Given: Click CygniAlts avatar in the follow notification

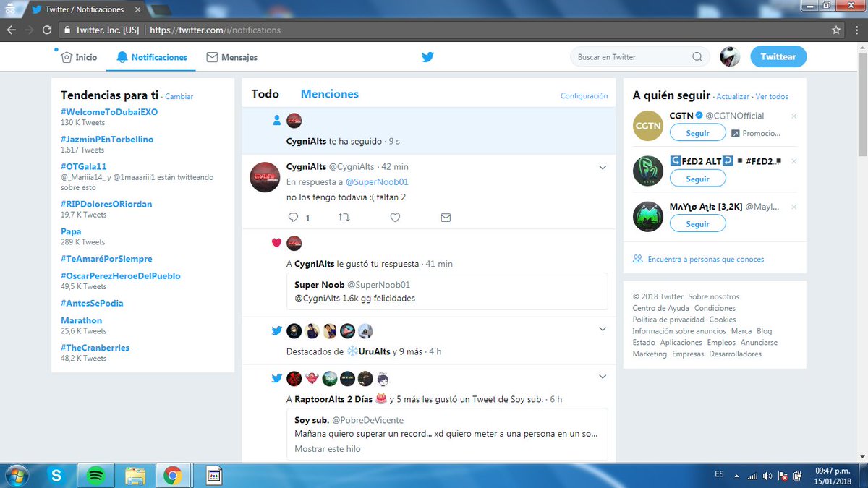Looking at the screenshot, I should [294, 121].
